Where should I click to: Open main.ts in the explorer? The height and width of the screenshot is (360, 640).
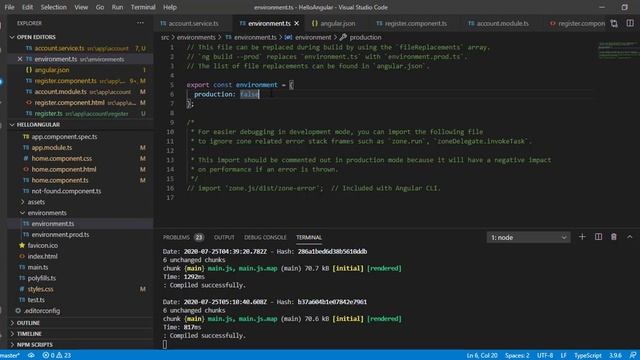coord(38,267)
